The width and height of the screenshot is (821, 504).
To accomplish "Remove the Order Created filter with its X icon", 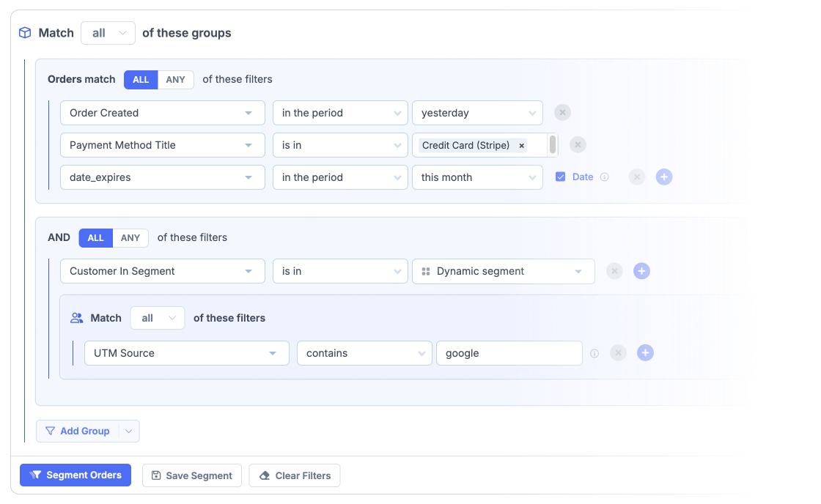I will coord(563,112).
